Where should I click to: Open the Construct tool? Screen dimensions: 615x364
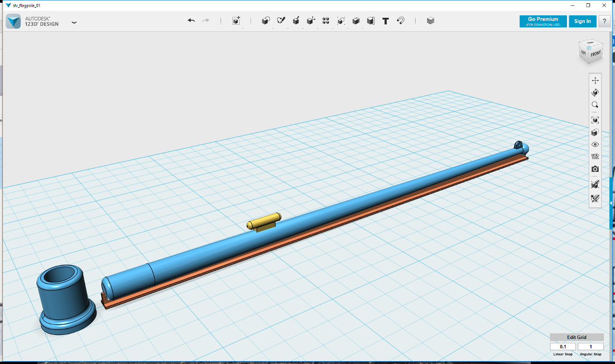click(x=296, y=21)
